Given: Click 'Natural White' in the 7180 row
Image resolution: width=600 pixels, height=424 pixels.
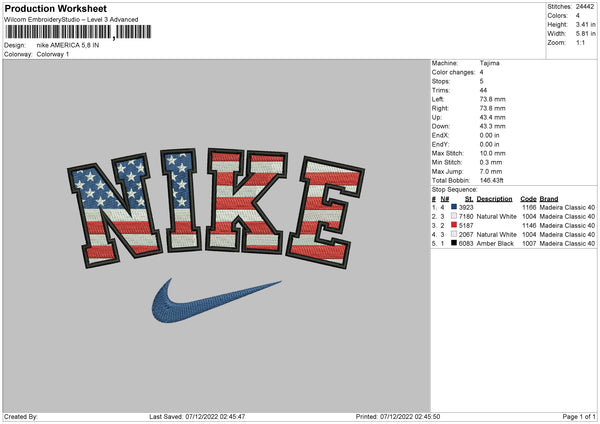Looking at the screenshot, I should point(497,217).
